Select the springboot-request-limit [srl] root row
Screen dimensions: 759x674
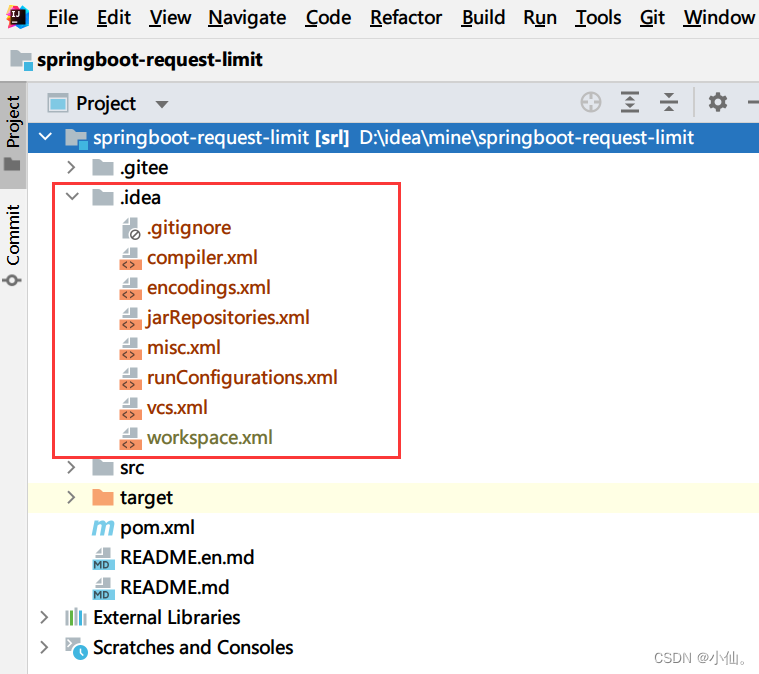[393, 138]
